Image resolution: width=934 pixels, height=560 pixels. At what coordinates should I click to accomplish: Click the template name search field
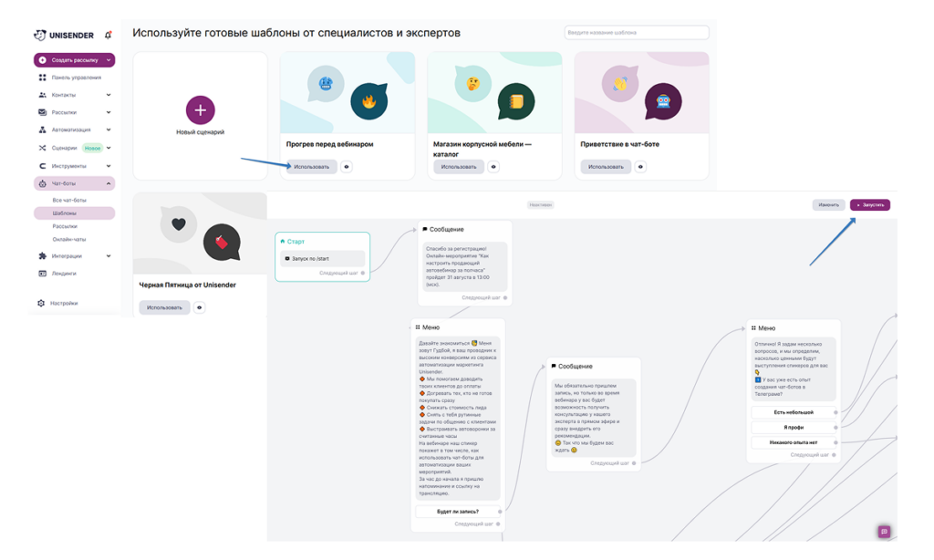637,33
